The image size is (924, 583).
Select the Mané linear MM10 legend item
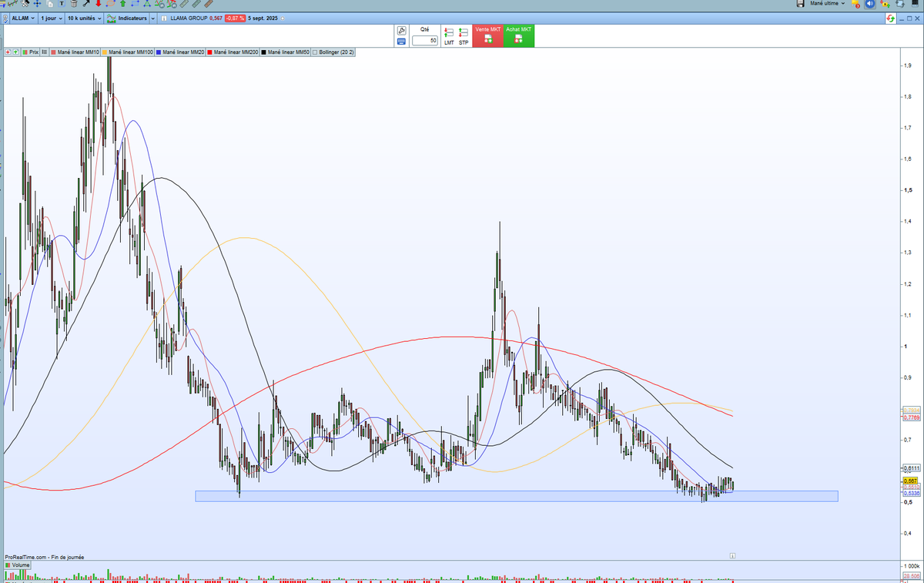pos(75,52)
